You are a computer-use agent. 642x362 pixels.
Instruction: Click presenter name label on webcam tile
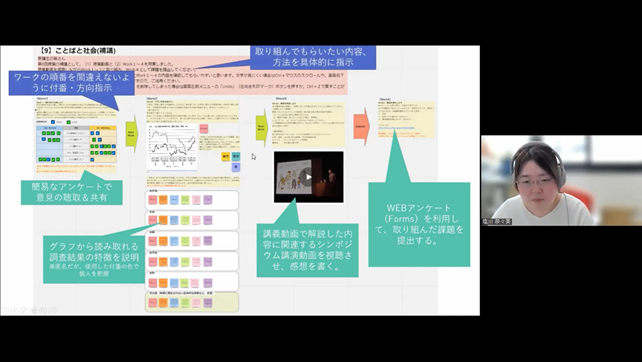tap(497, 222)
